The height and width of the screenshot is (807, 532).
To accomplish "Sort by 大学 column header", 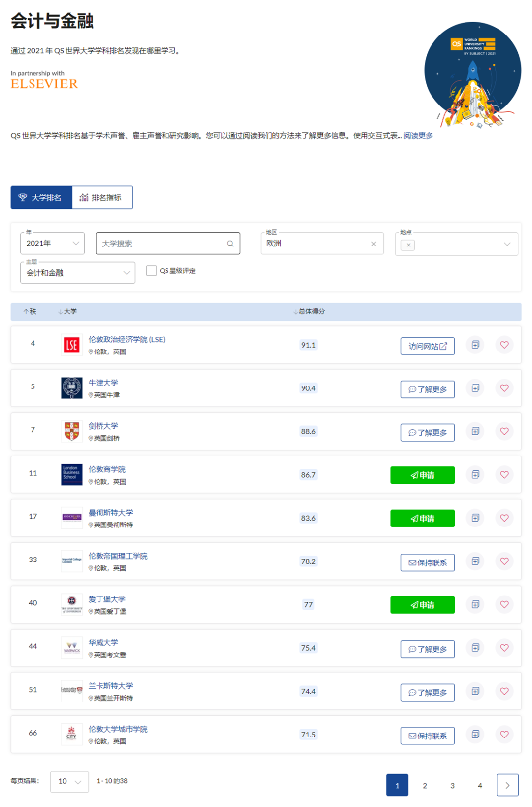I will click(67, 311).
